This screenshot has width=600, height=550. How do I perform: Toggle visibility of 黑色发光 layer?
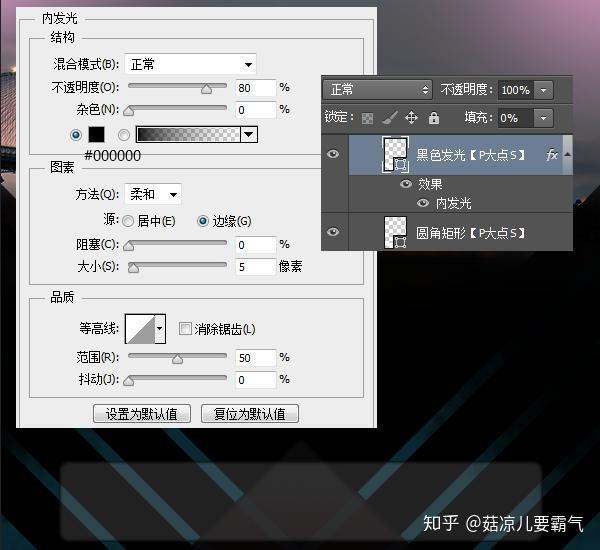[x=333, y=154]
